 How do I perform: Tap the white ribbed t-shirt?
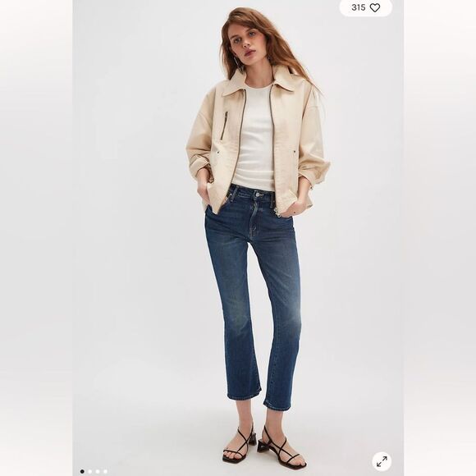[x=257, y=136]
